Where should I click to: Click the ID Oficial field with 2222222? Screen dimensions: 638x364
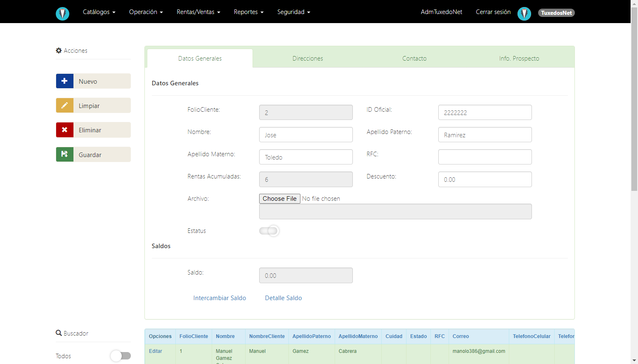[x=485, y=113]
